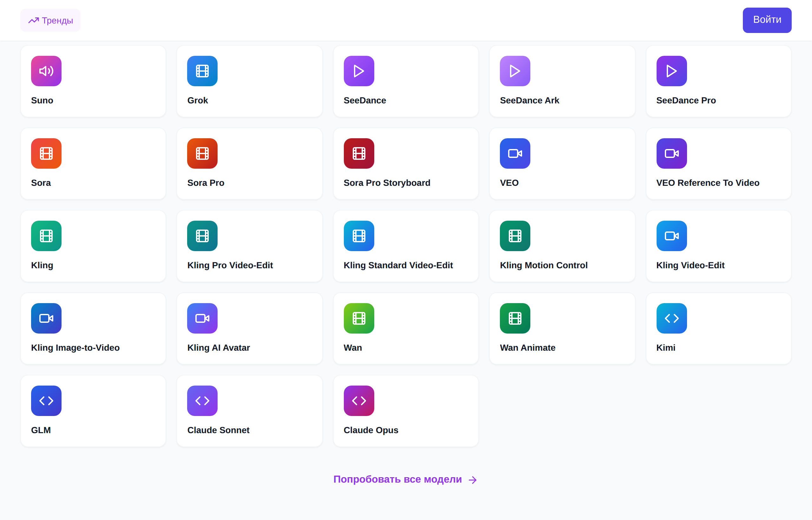This screenshot has width=812, height=520.
Task: Click the Claude Opus title
Action: tap(371, 430)
